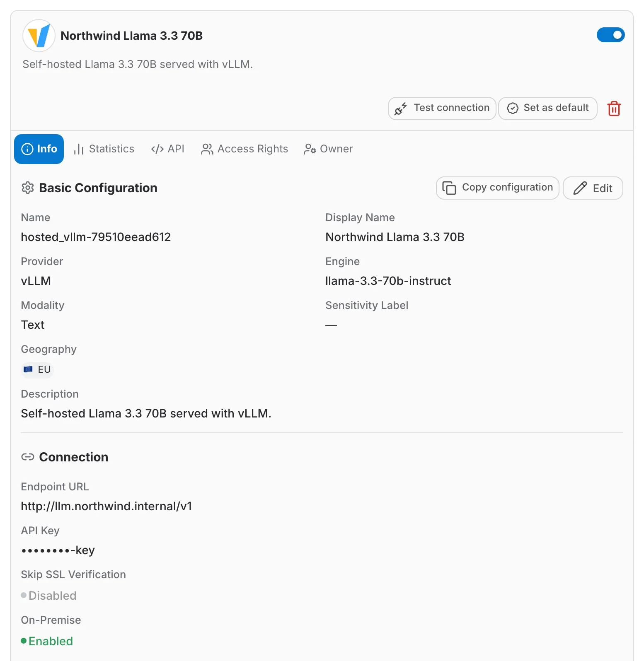Image resolution: width=644 pixels, height=661 pixels.
Task: Click the Sensitivity Label dash value
Action: click(331, 325)
